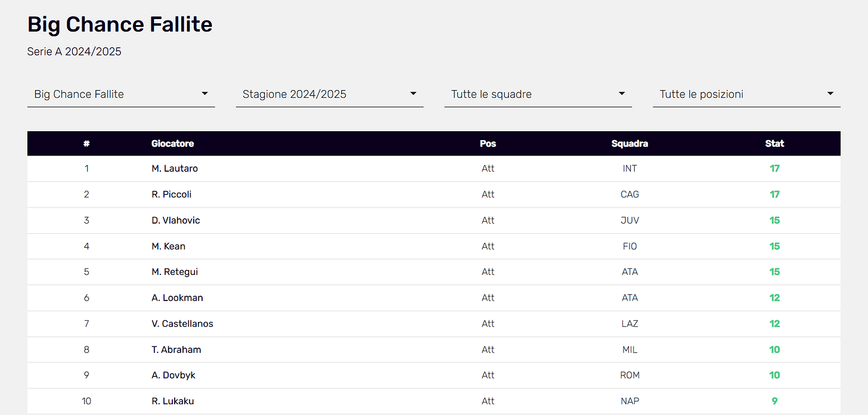Click the # rank column header
Image resolution: width=868 pixels, height=415 pixels.
[86, 144]
